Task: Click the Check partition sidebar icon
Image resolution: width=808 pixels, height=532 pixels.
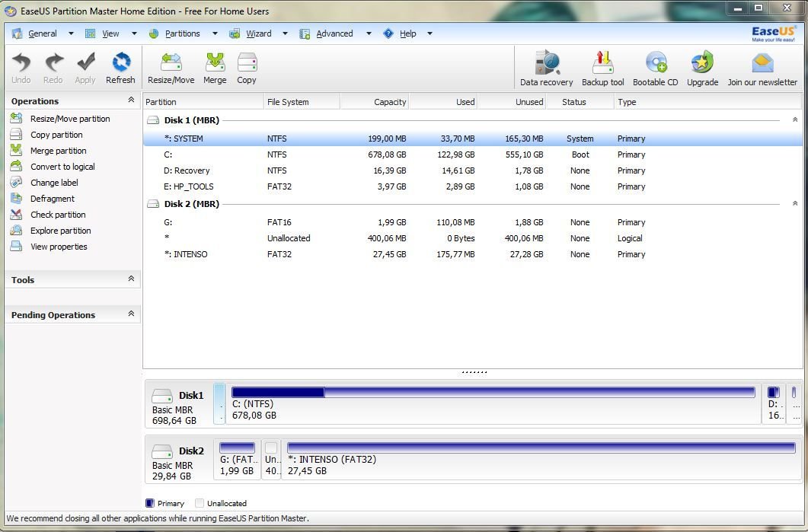Action: tap(17, 214)
